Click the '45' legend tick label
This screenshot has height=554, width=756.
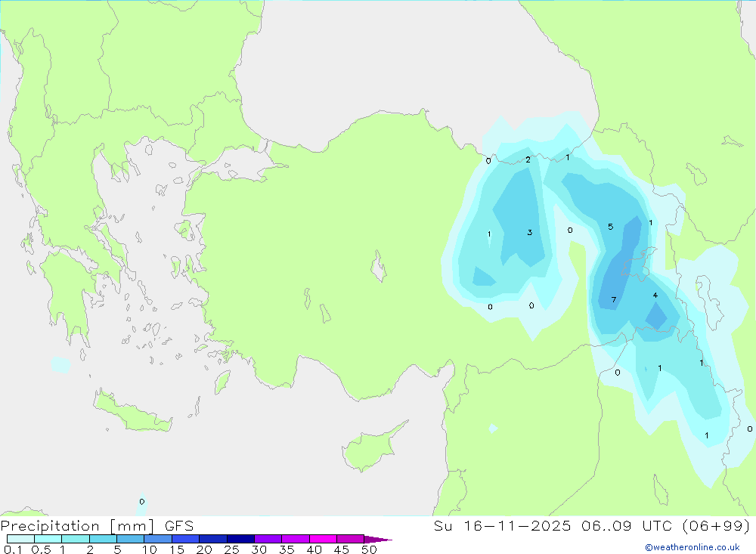[x=342, y=549]
